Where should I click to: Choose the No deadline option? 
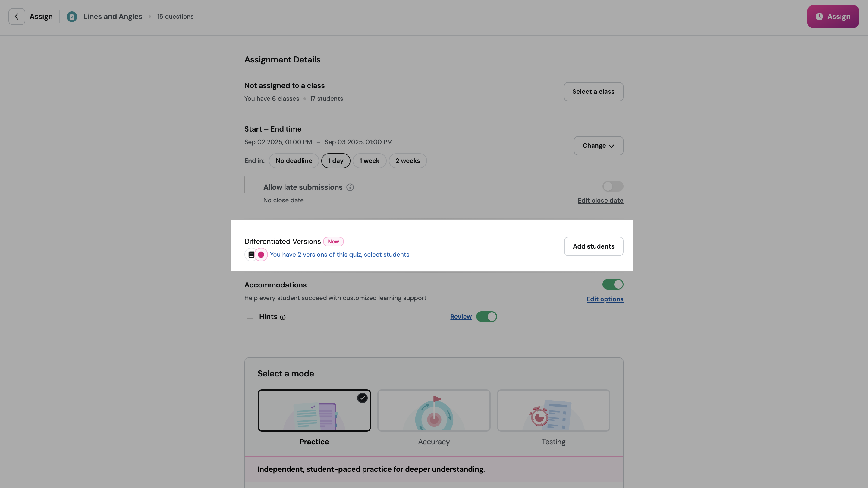(294, 161)
